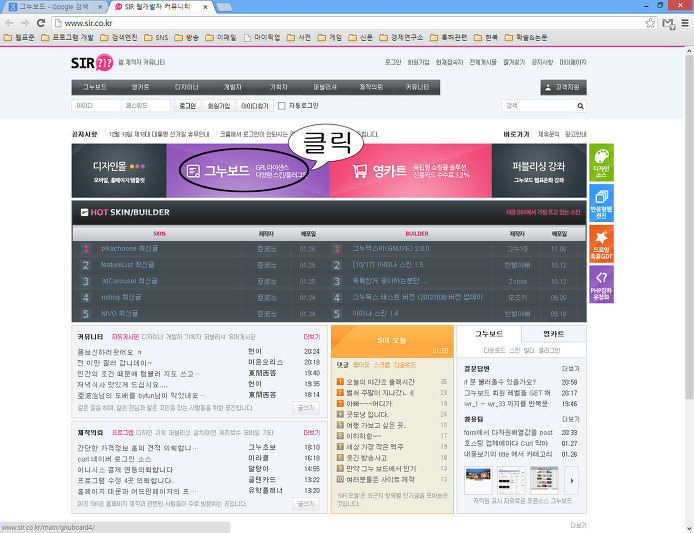
Task: Open the 디자인몰 banner
Action: pos(119,171)
